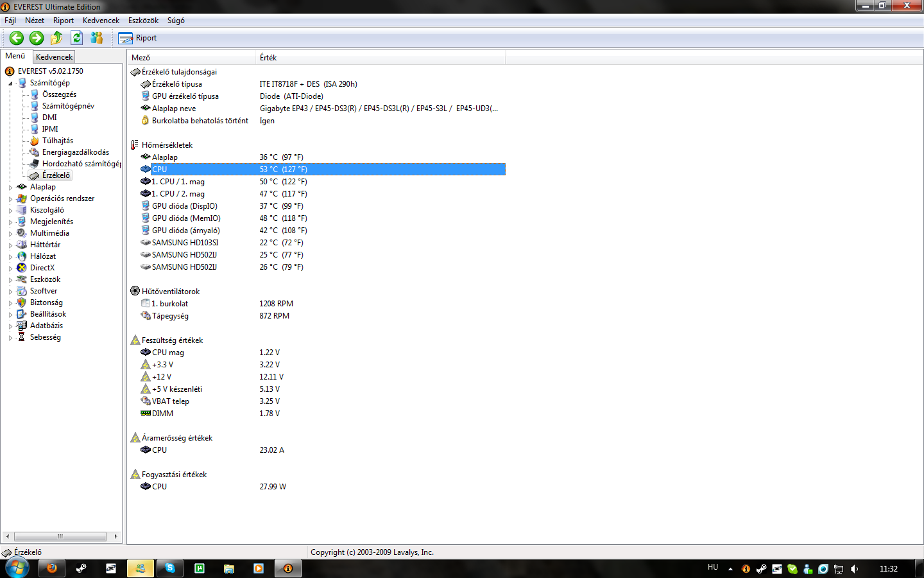Click the SAMSUNG HD103SI drive icon

[146, 243]
